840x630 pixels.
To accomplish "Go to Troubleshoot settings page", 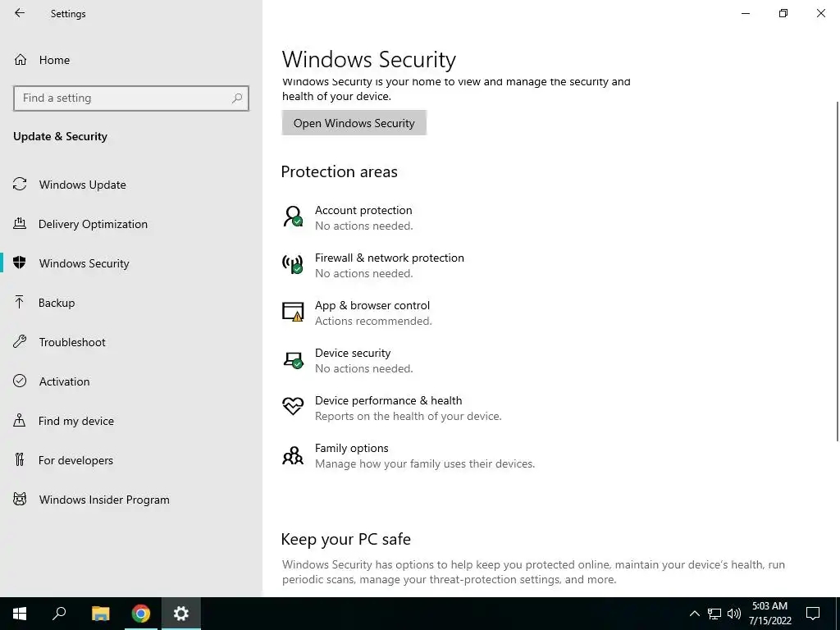I will [72, 342].
